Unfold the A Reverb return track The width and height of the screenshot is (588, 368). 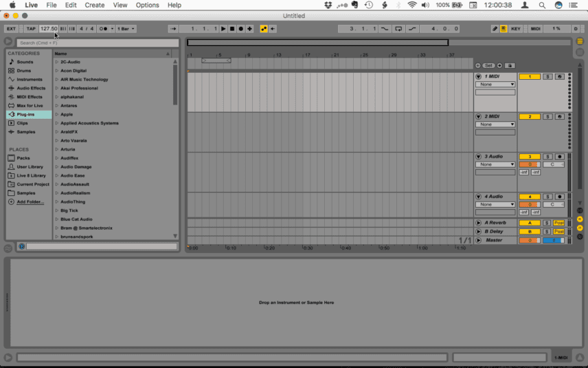click(479, 223)
